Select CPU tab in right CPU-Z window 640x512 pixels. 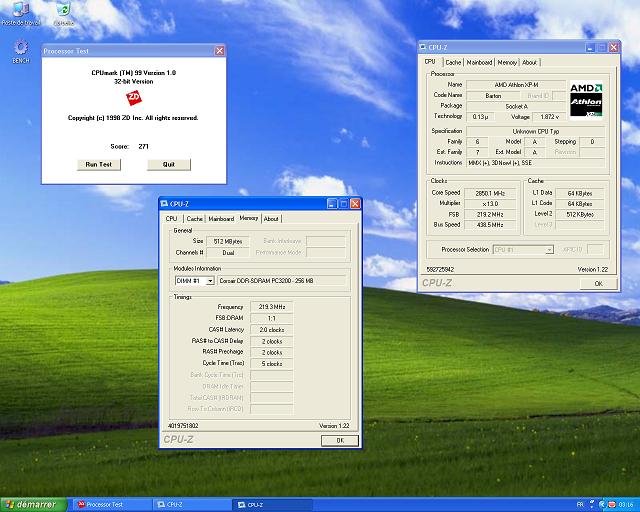pyautogui.click(x=430, y=62)
